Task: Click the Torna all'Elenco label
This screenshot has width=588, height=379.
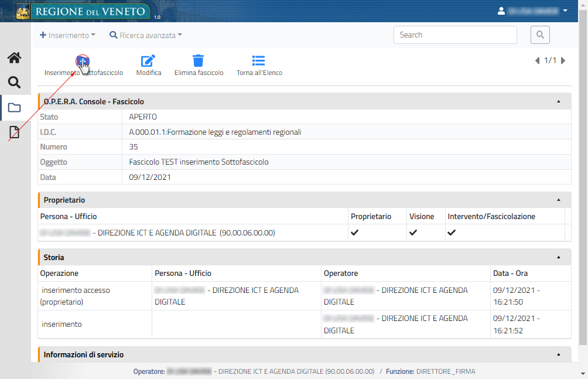Action: pos(259,73)
